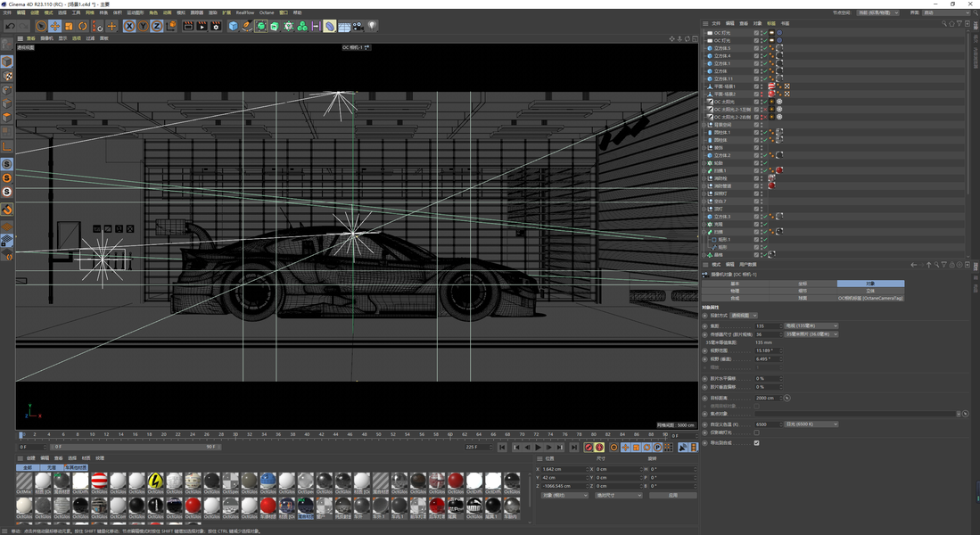The image size is (980, 535).
Task: Toggle the X axis lock button
Action: pyautogui.click(x=129, y=27)
